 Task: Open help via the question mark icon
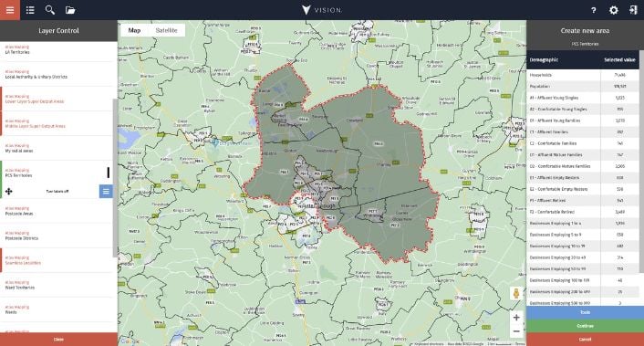click(x=593, y=10)
